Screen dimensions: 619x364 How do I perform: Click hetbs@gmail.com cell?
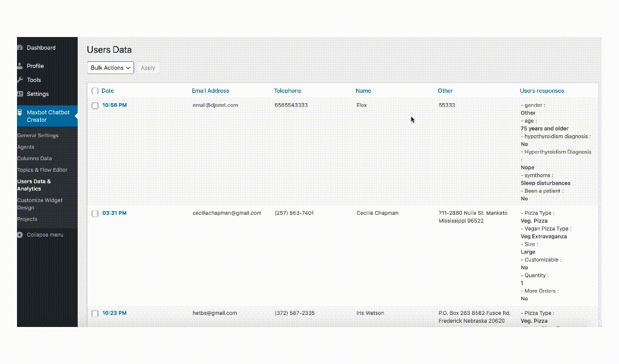[x=215, y=313]
